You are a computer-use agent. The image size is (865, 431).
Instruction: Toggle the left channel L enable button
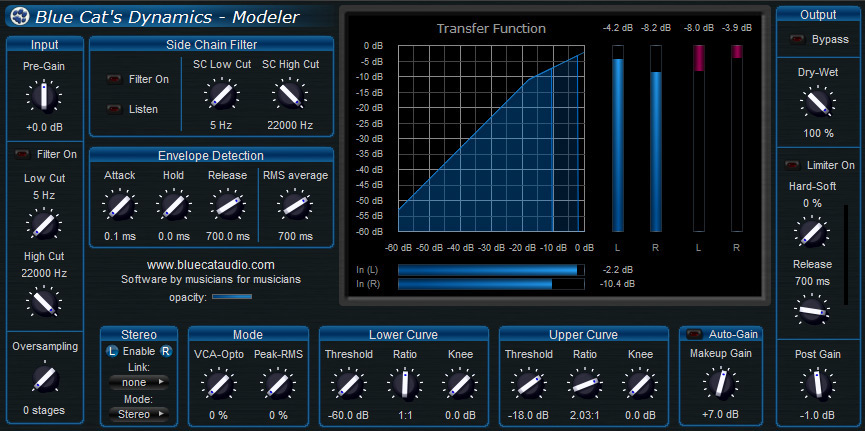pyautogui.click(x=113, y=351)
